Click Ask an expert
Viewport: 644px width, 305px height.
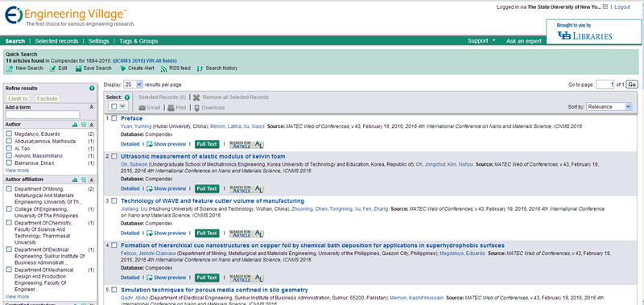point(524,41)
